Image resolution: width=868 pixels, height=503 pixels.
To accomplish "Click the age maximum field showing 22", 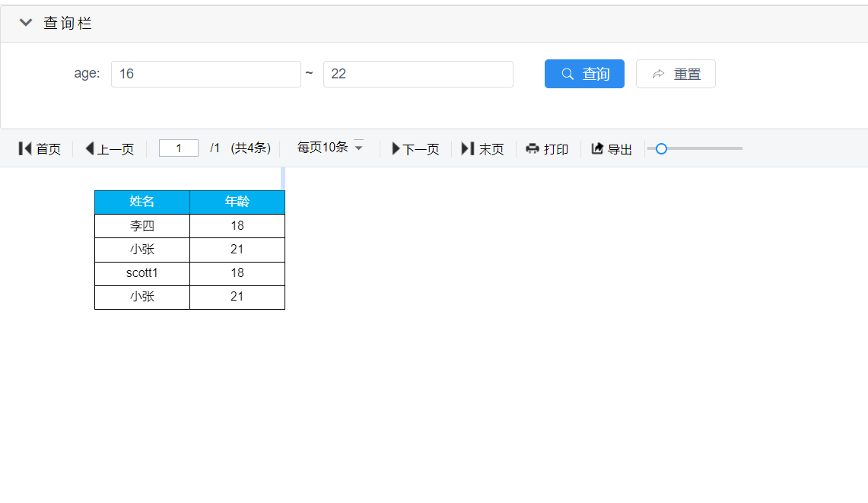I will click(418, 74).
